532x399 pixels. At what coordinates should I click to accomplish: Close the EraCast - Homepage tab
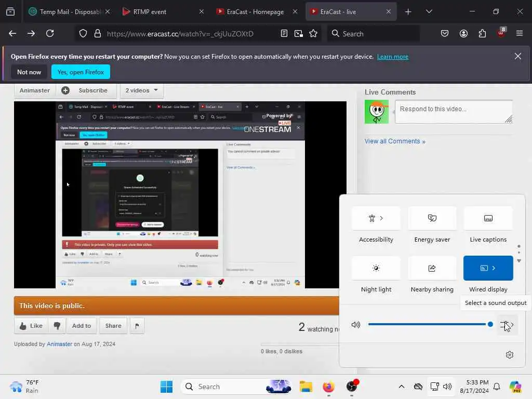295,11
